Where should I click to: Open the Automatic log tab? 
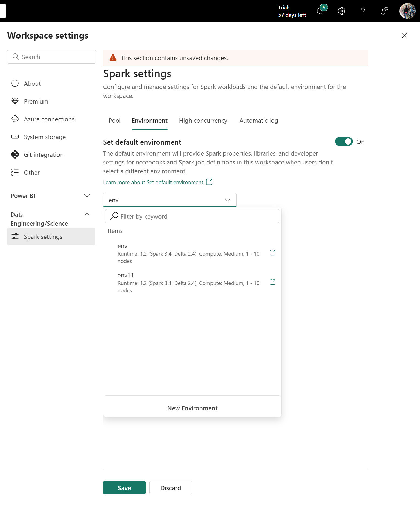point(258,121)
